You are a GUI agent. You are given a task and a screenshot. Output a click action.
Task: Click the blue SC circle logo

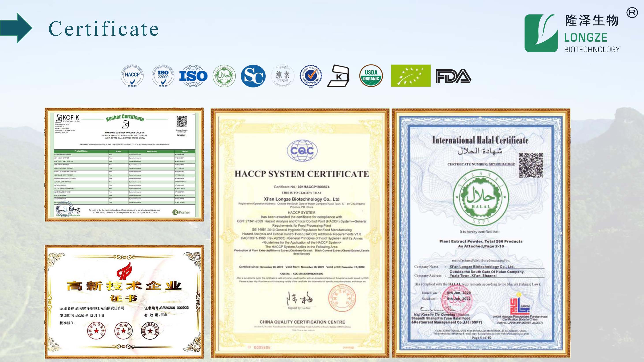(x=253, y=76)
